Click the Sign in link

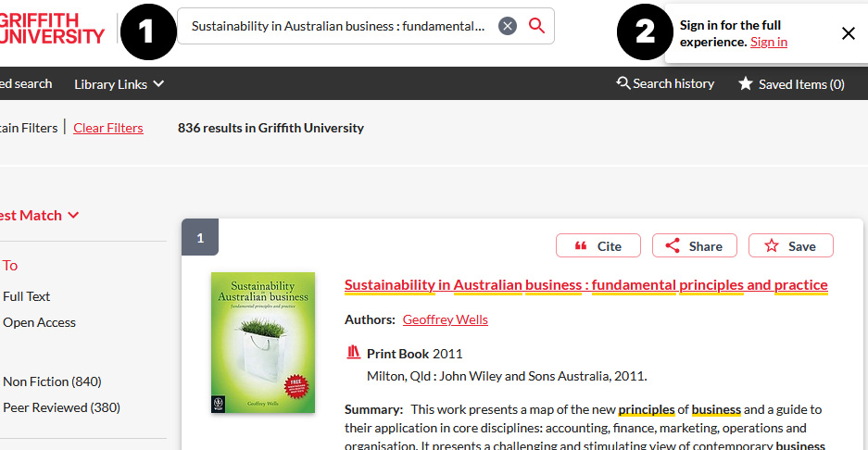[x=768, y=42]
